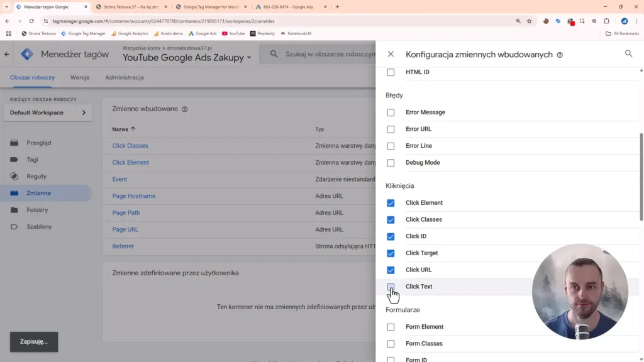This screenshot has width=644, height=362.
Task: Check the Click Text checkbox
Action: 391,287
